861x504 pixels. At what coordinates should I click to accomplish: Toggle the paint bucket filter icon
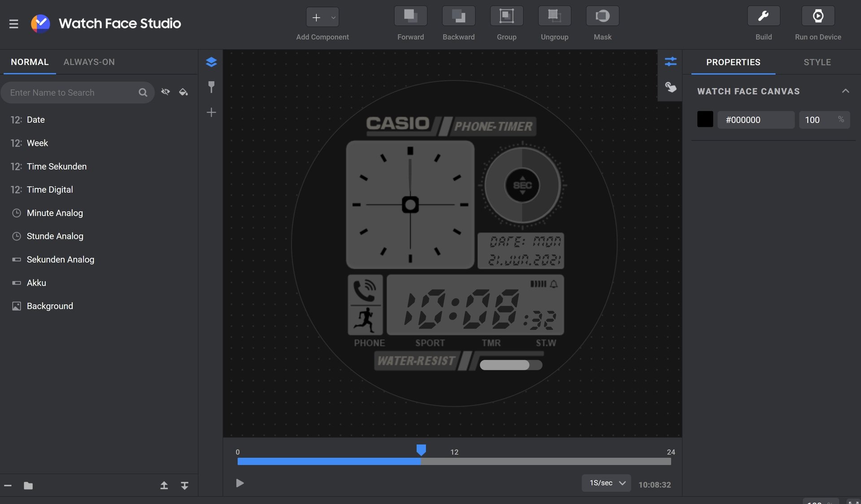tap(183, 92)
